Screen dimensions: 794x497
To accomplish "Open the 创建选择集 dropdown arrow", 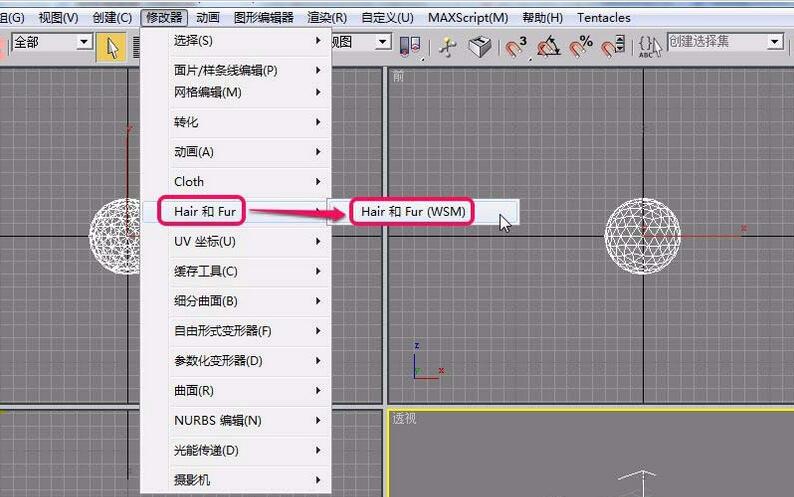I will coord(774,42).
